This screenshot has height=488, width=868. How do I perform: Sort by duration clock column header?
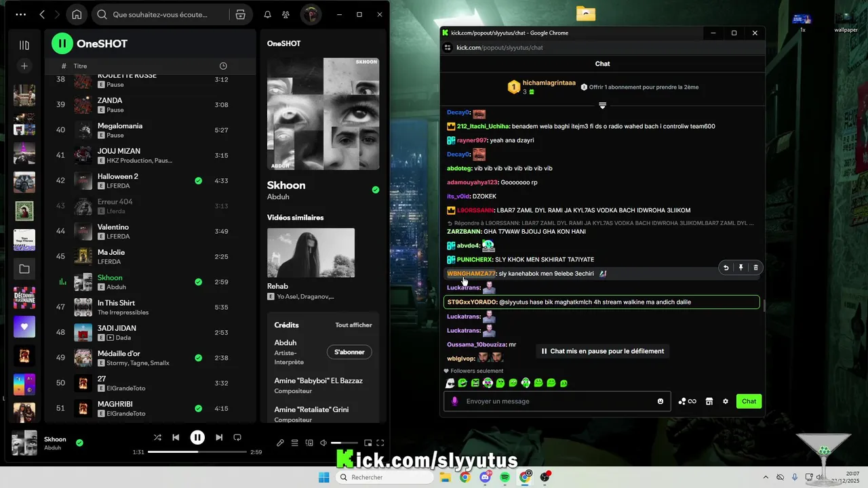(x=223, y=66)
